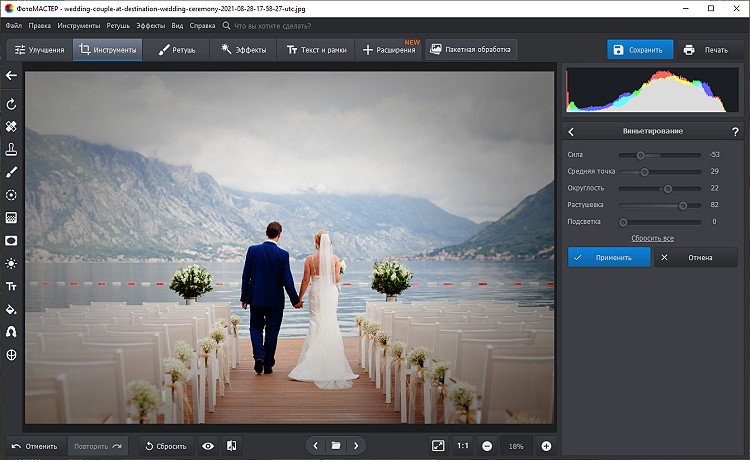Go to next image with right chevron

356,445
